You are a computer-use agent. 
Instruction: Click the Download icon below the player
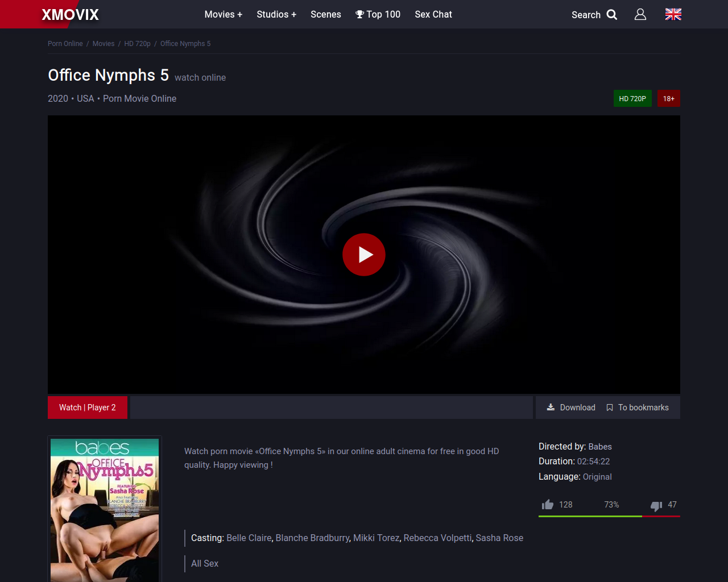[x=551, y=408]
